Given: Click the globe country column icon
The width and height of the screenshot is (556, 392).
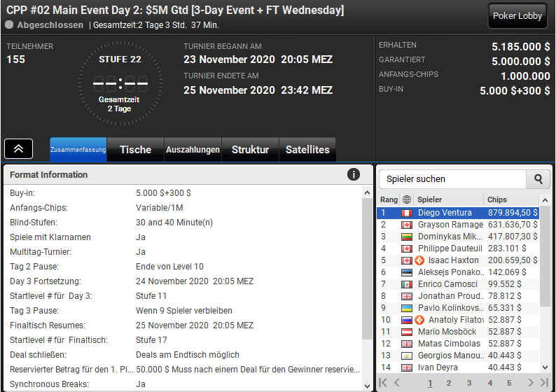Looking at the screenshot, I should point(407,199).
